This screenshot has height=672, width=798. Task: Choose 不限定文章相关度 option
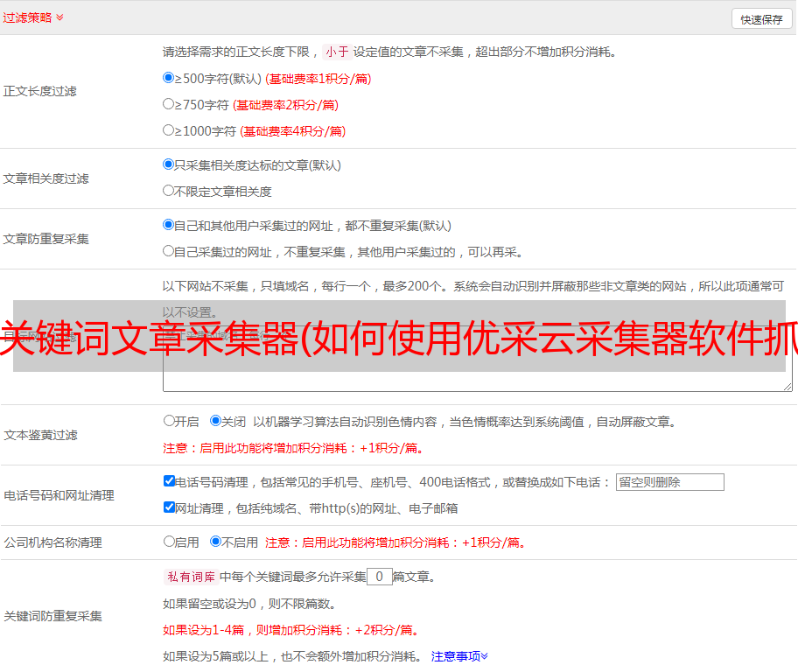tap(169, 191)
